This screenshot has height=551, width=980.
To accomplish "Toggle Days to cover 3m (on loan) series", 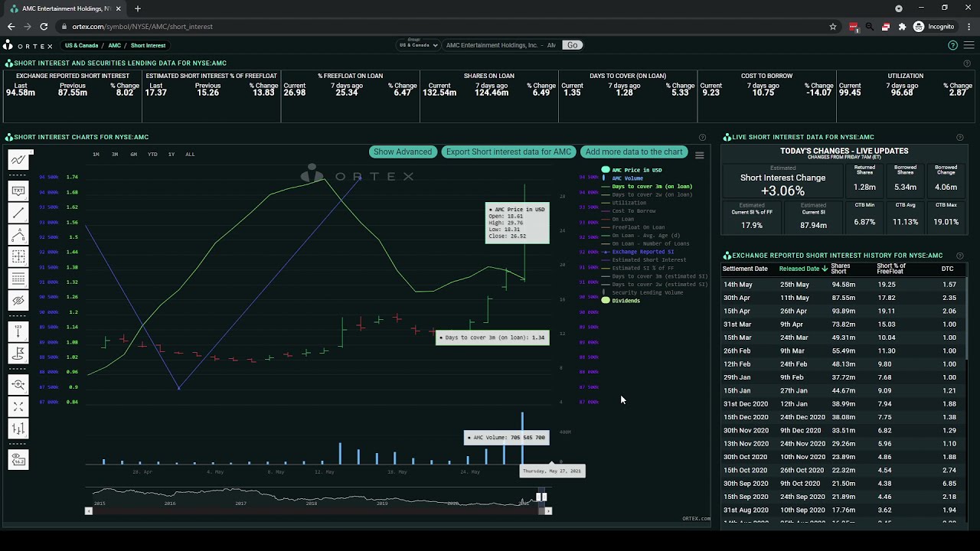I will click(x=652, y=187).
